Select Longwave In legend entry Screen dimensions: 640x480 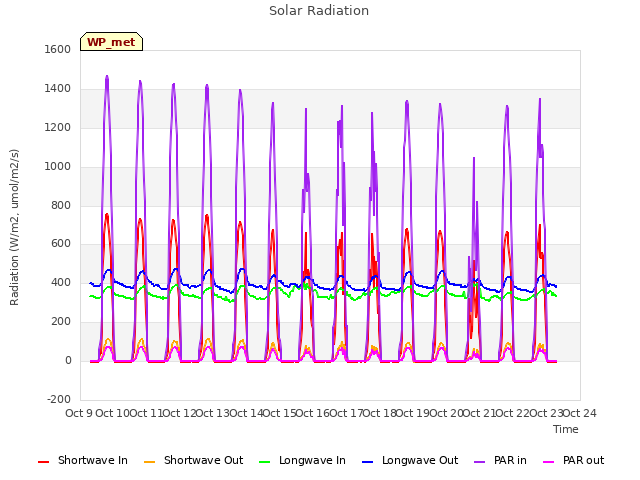(302, 460)
